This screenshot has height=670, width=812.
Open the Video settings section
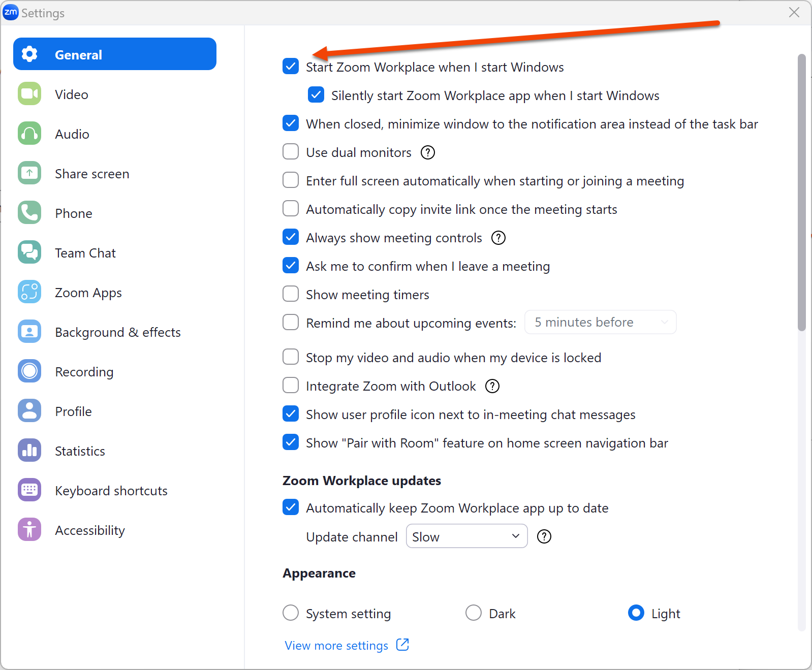[x=71, y=94]
